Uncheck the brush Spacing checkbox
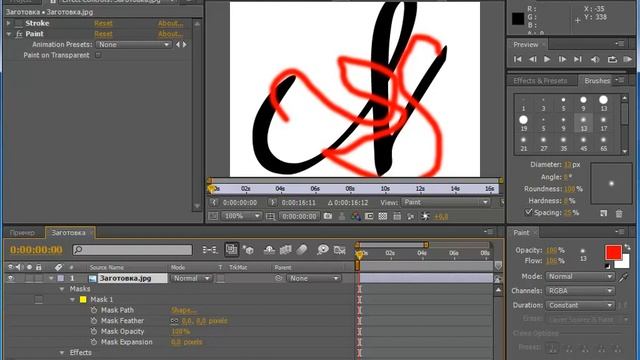 click(529, 212)
